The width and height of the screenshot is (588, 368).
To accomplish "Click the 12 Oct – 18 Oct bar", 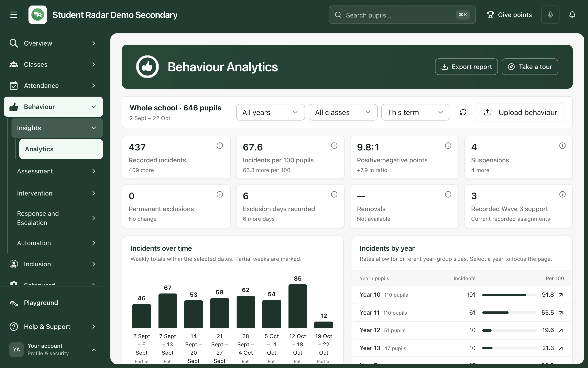I will (297, 306).
